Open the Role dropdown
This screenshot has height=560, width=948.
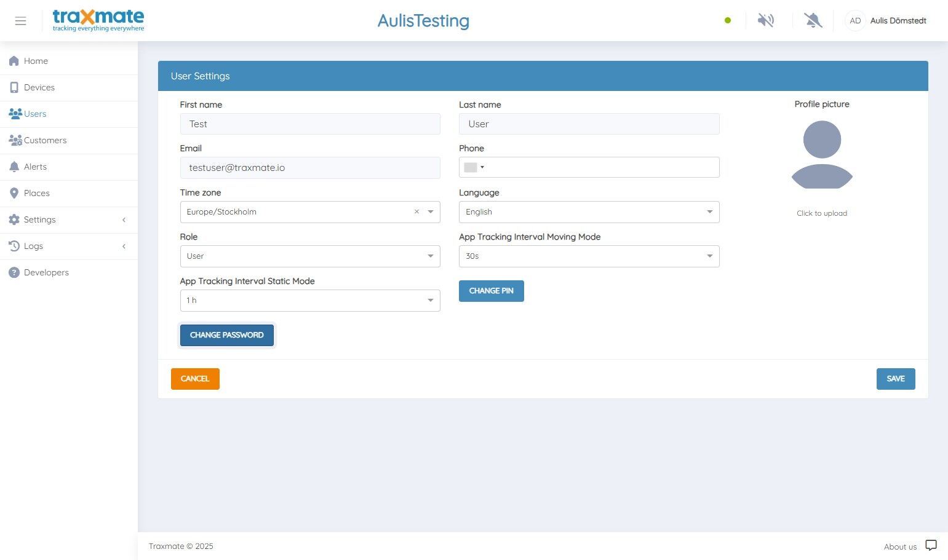(x=310, y=256)
